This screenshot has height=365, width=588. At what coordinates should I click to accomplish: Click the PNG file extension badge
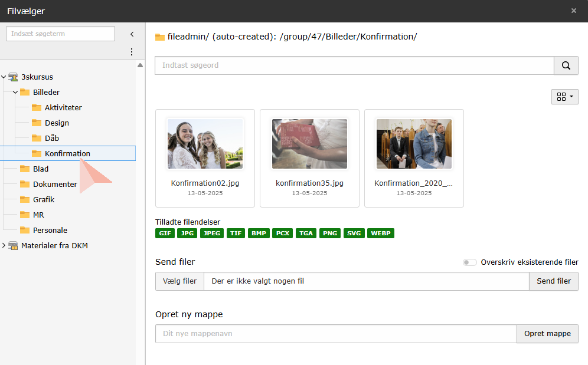[x=330, y=234]
